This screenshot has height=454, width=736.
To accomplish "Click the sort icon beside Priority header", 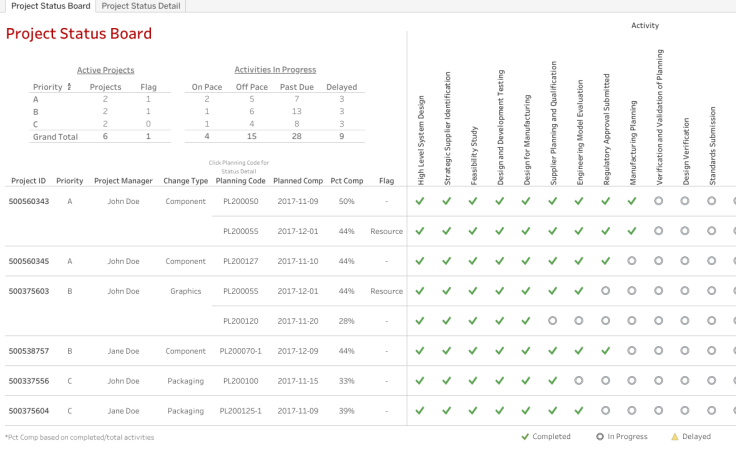I will click(x=69, y=87).
